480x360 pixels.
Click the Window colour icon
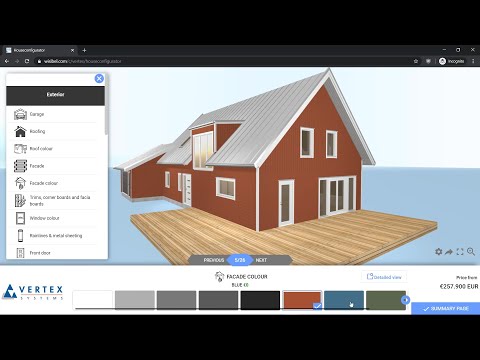pyautogui.click(x=20, y=218)
